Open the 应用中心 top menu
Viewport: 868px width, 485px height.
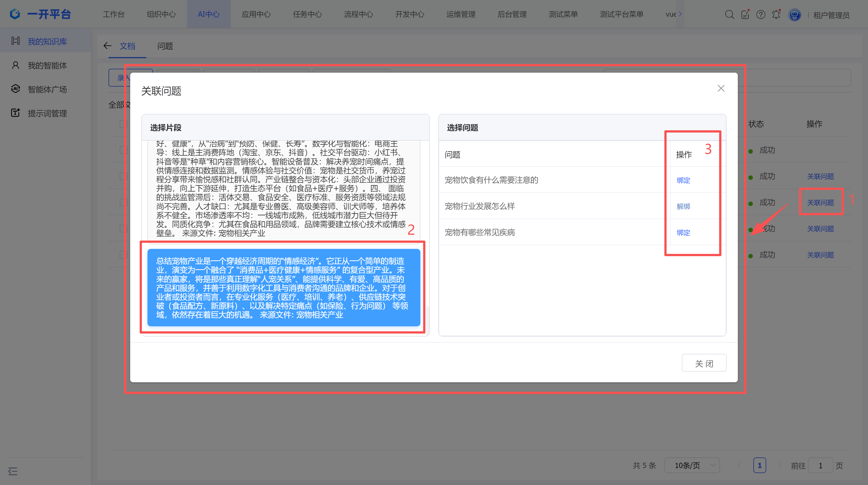256,14
